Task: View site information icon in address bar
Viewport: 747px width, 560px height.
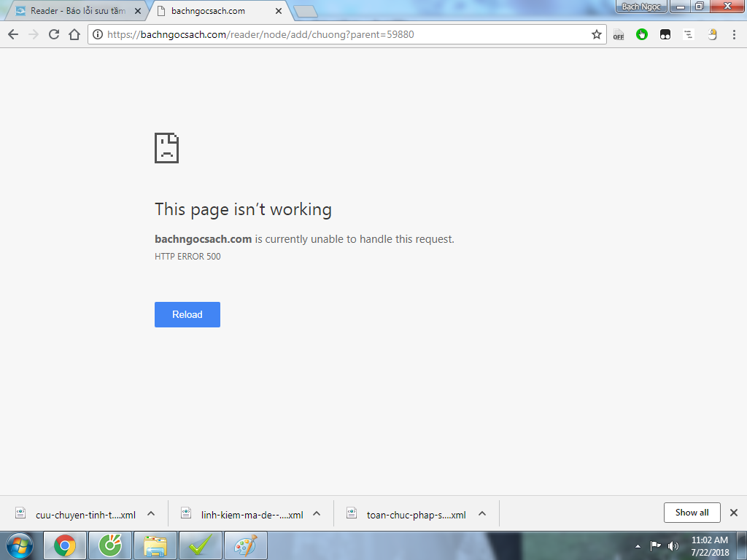Action: (x=98, y=34)
